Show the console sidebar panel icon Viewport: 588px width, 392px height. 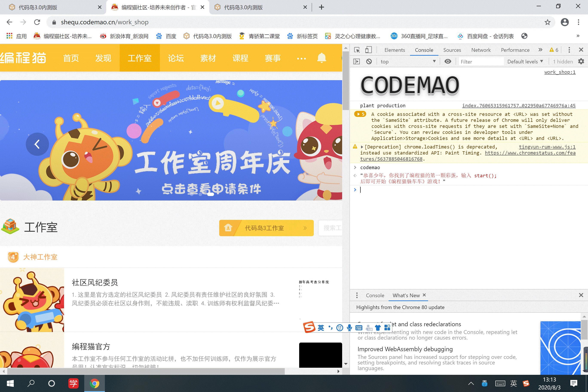(x=357, y=61)
